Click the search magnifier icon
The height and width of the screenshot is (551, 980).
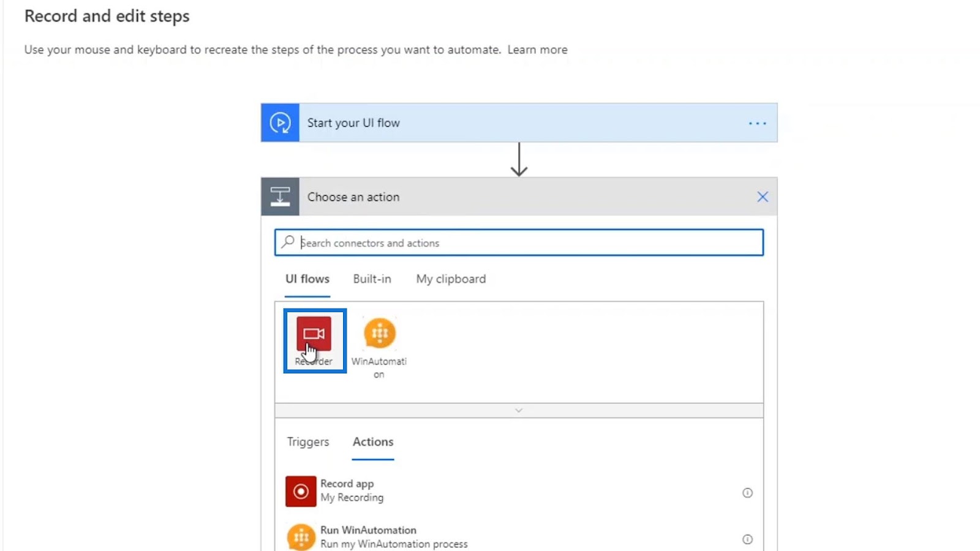tap(288, 242)
